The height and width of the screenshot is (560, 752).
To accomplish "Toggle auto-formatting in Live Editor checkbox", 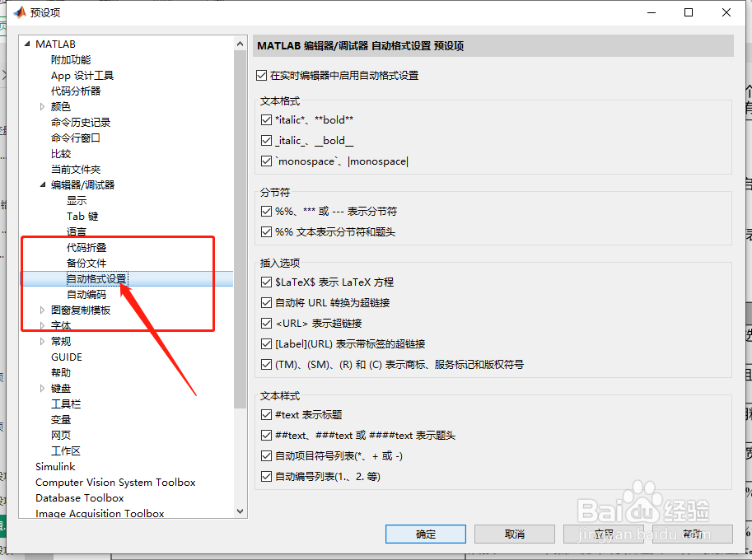I will (261, 75).
